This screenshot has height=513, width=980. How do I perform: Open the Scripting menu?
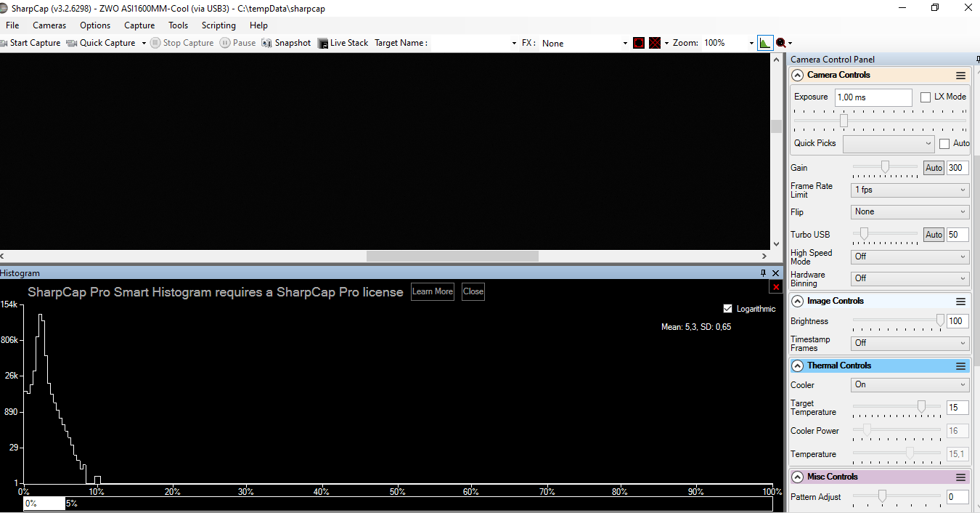(219, 25)
